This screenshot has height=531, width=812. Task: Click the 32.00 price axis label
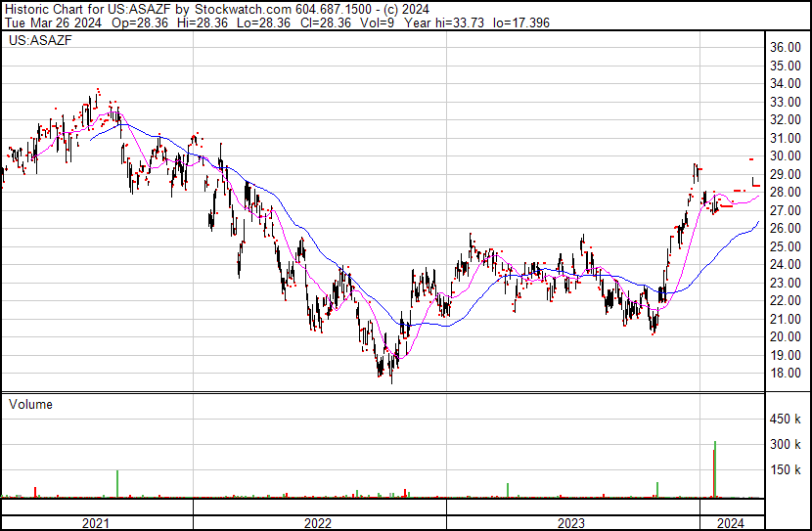786,120
